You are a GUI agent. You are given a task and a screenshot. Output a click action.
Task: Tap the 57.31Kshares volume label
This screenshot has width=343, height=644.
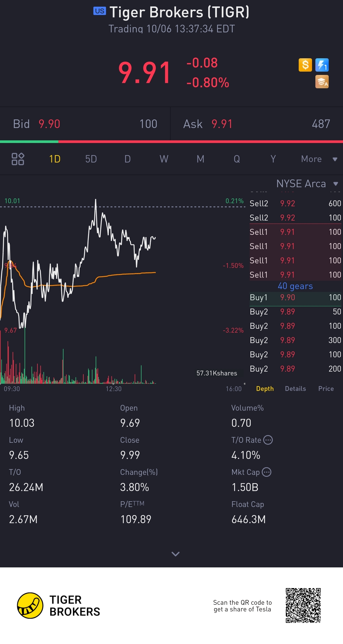(217, 373)
